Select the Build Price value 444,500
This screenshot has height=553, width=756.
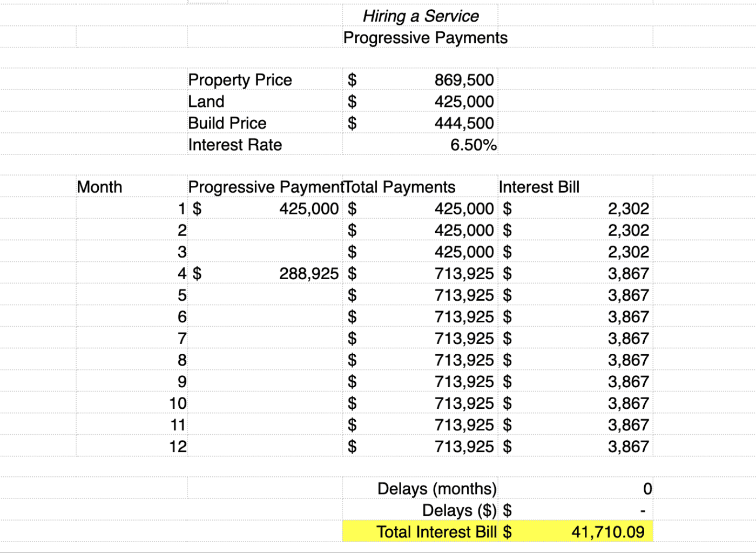pos(463,123)
